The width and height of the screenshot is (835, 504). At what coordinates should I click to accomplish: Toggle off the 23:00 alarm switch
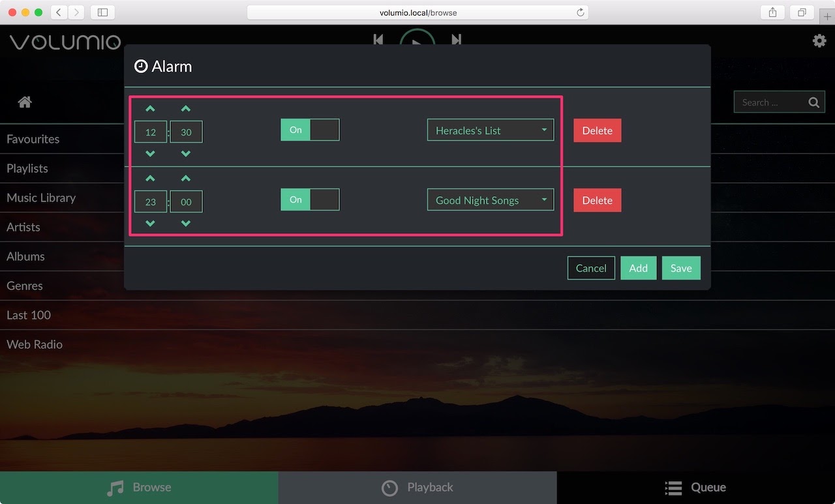point(310,200)
